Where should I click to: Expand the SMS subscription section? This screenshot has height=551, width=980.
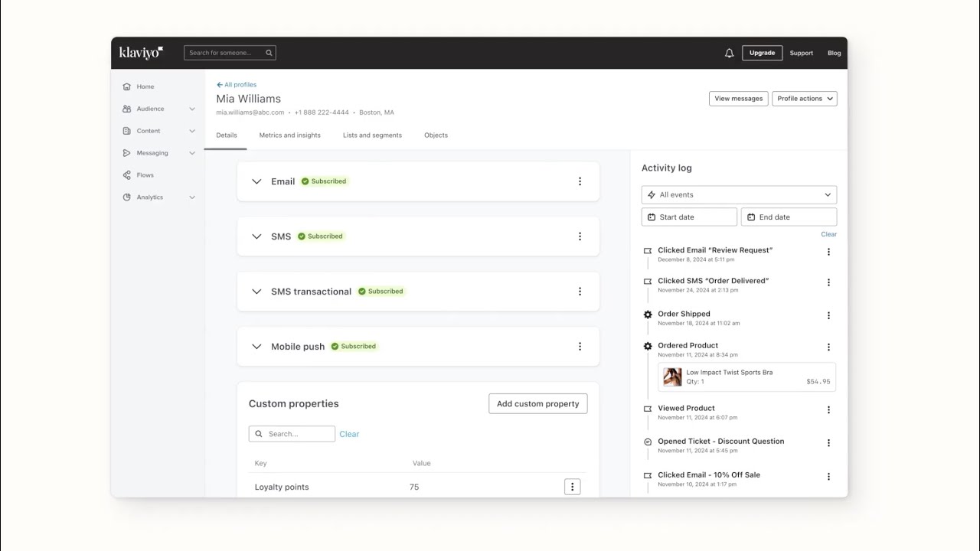click(x=257, y=236)
